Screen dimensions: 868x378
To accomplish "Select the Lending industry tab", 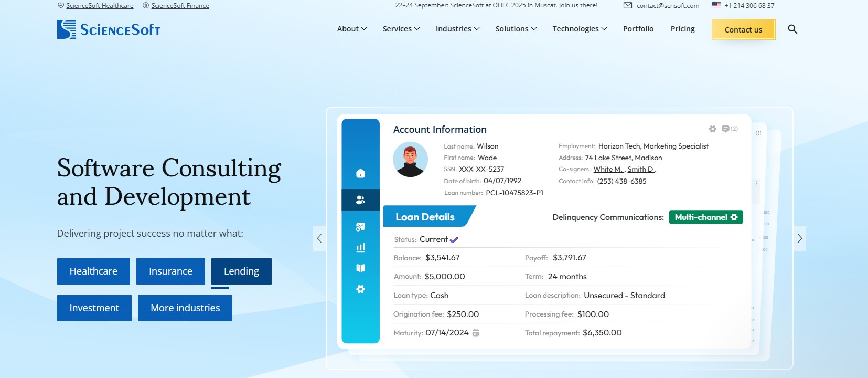I will point(241,271).
